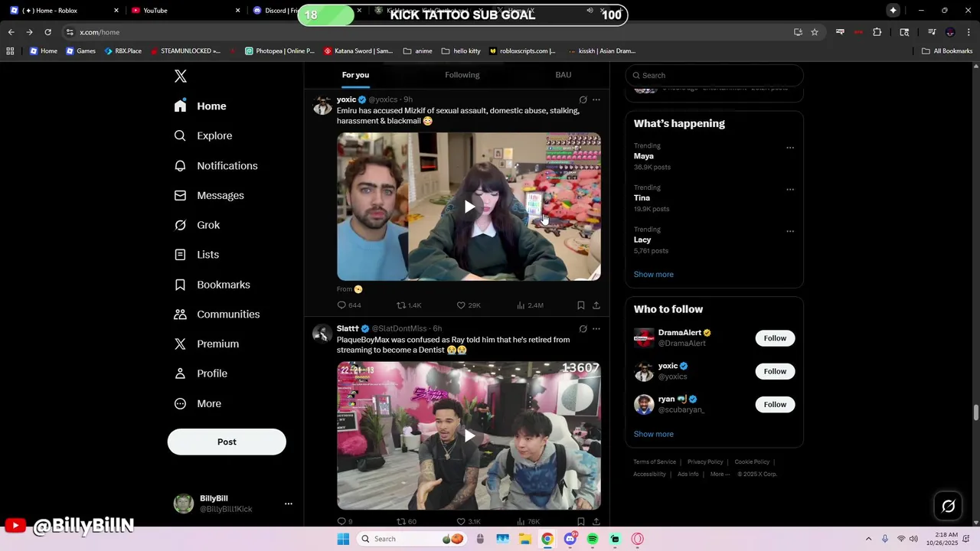Reply to yoxic post with 644 comments
The width and height of the screenshot is (980, 551).
click(x=349, y=305)
